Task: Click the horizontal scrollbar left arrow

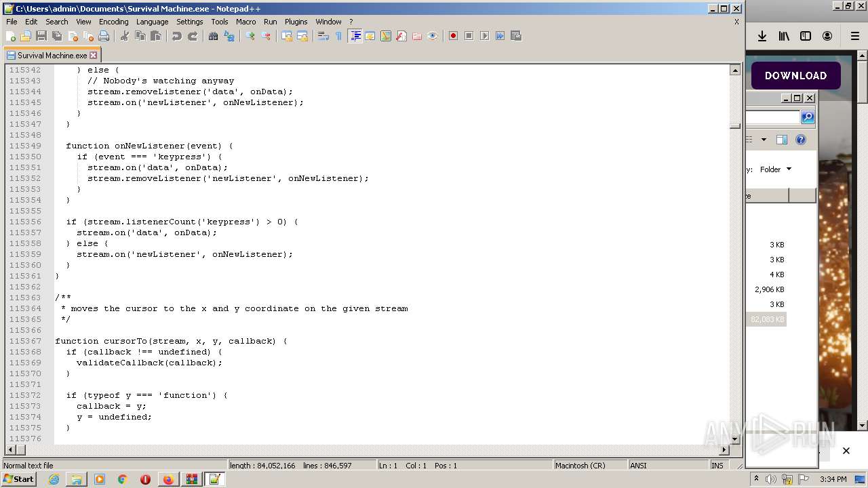Action: tap(11, 449)
